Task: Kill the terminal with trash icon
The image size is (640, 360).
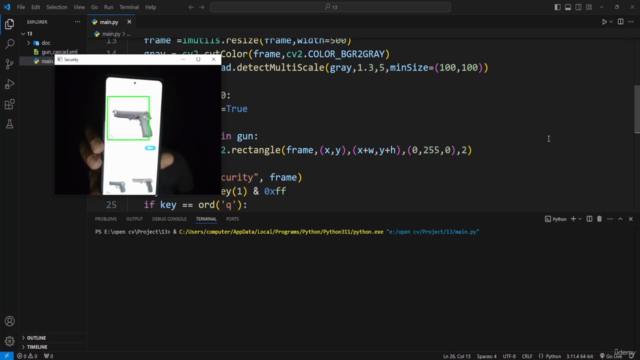Action: pos(599,219)
